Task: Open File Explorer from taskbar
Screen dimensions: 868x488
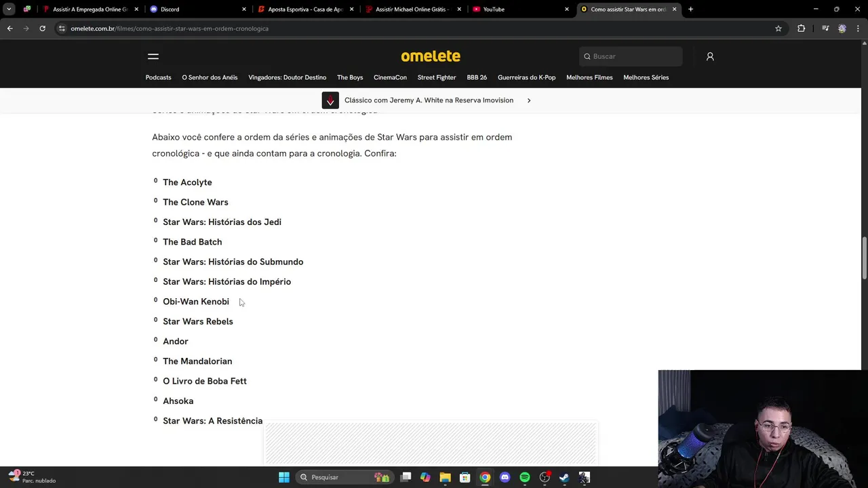Action: click(x=445, y=477)
